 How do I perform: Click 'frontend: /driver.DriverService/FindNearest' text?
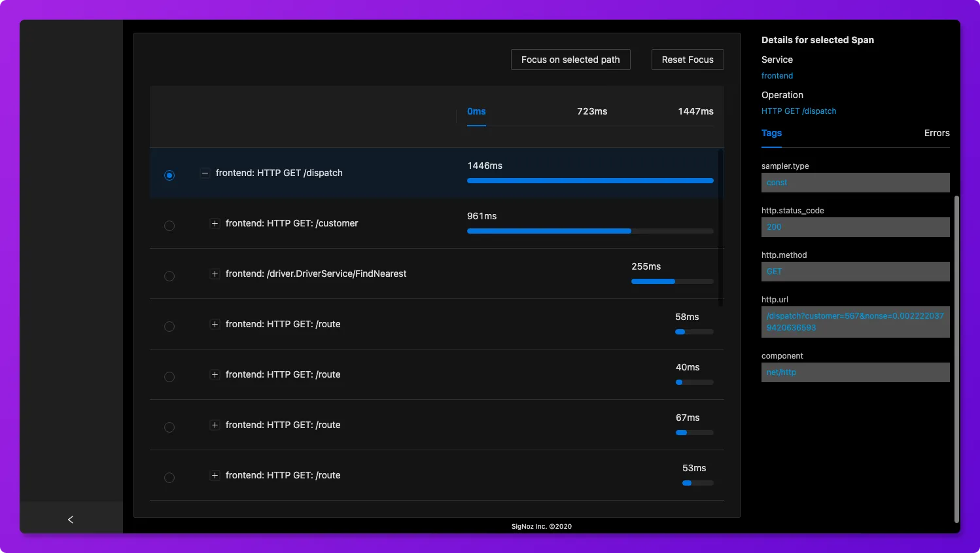pyautogui.click(x=316, y=274)
